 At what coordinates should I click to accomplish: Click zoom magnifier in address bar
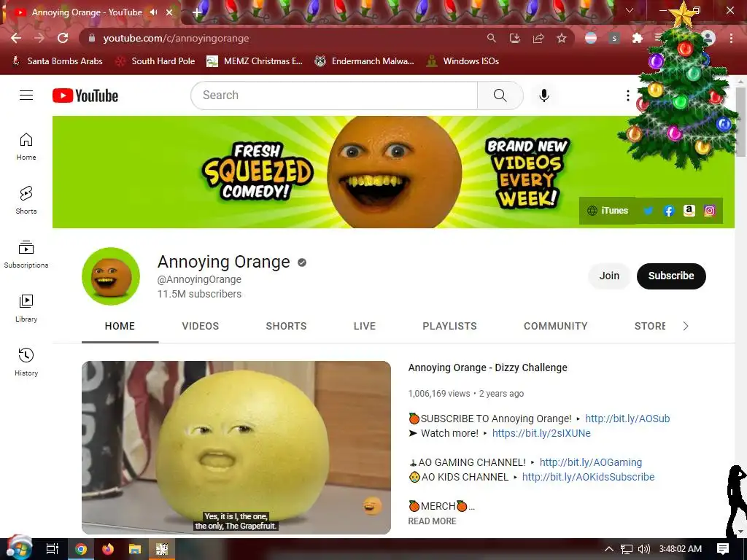point(491,38)
